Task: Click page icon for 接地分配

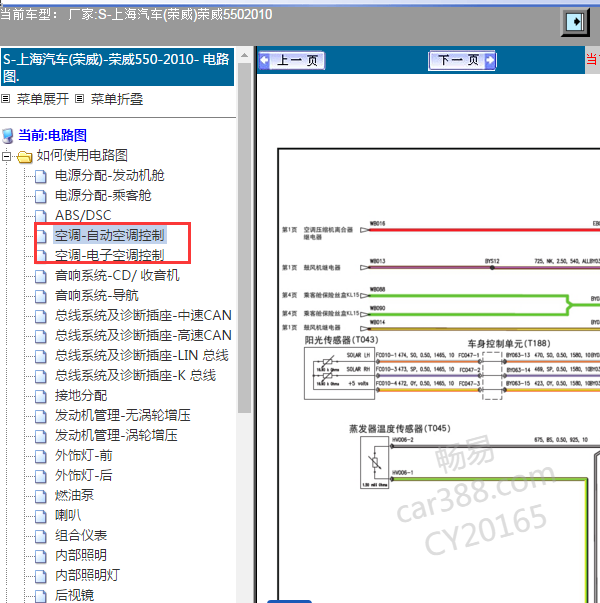Action: pos(41,396)
